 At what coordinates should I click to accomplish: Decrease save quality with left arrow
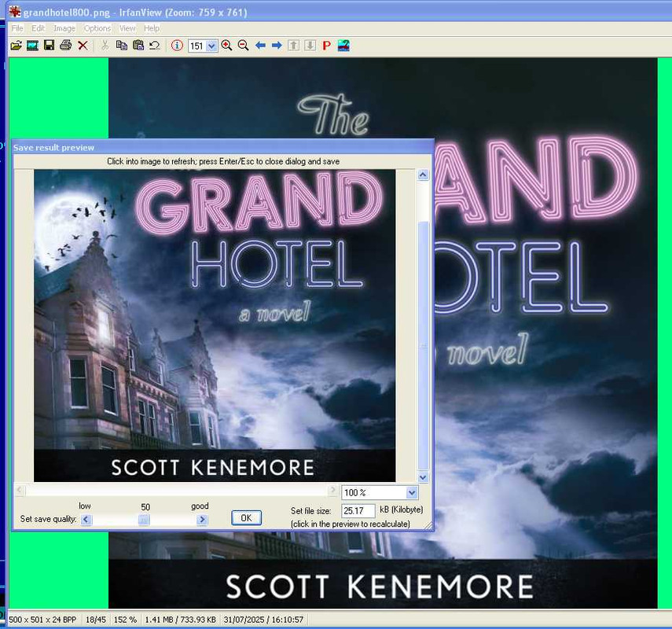pos(86,520)
